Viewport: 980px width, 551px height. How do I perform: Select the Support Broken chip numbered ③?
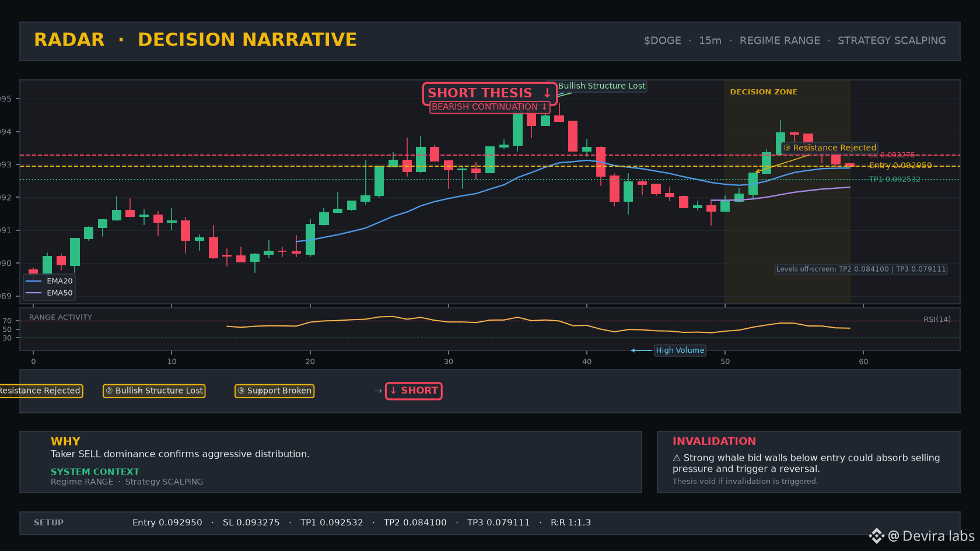(x=274, y=391)
